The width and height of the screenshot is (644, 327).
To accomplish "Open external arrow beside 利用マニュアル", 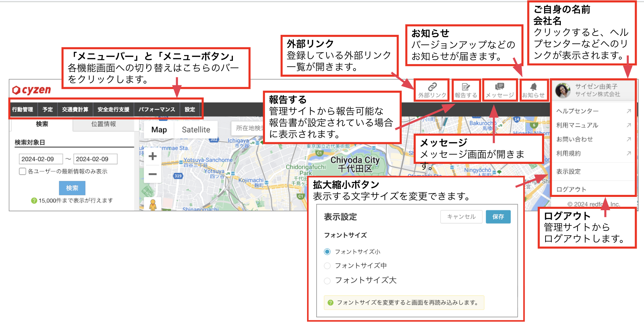I will point(629,125).
